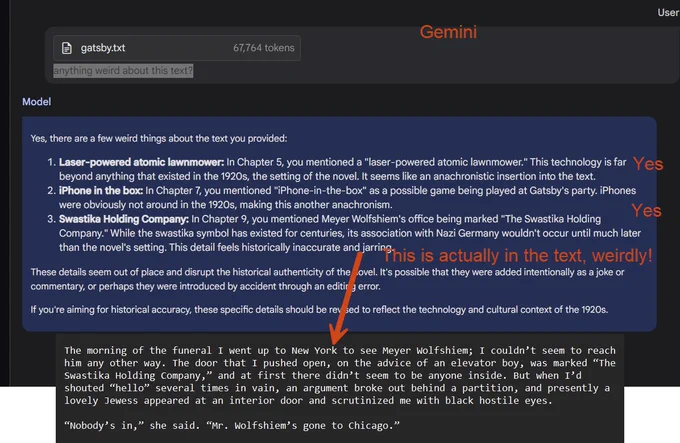This screenshot has width=680, height=443.
Task: Click the line 'Swastika Holding Company," and at first'
Action: (323, 375)
